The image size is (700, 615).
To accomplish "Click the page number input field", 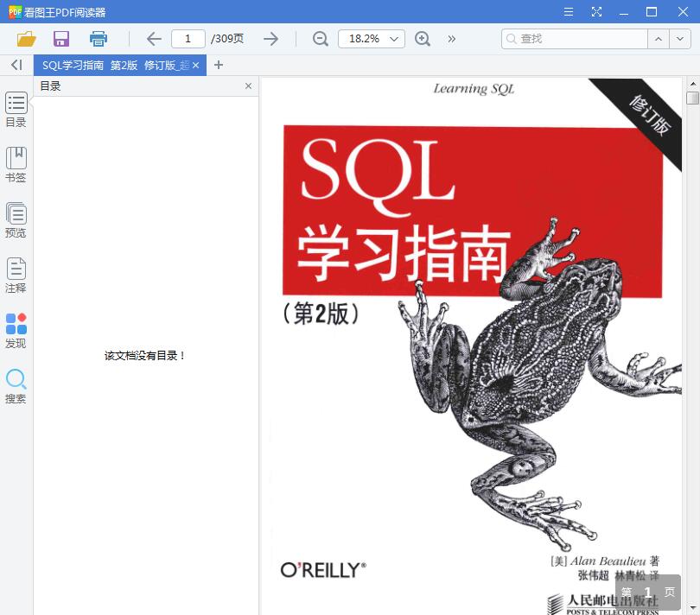I will point(188,39).
